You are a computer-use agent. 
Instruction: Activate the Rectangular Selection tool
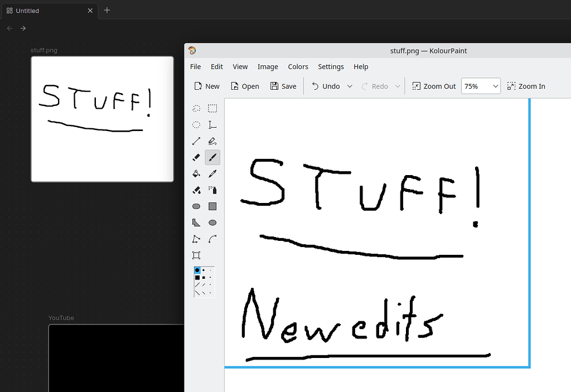pyautogui.click(x=212, y=108)
